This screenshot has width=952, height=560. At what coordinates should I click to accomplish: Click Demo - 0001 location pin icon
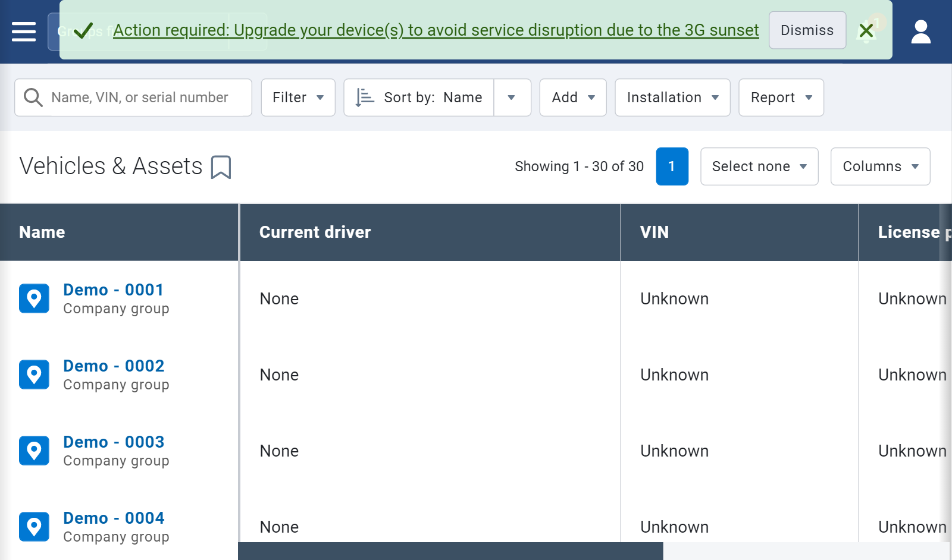pos(34,298)
